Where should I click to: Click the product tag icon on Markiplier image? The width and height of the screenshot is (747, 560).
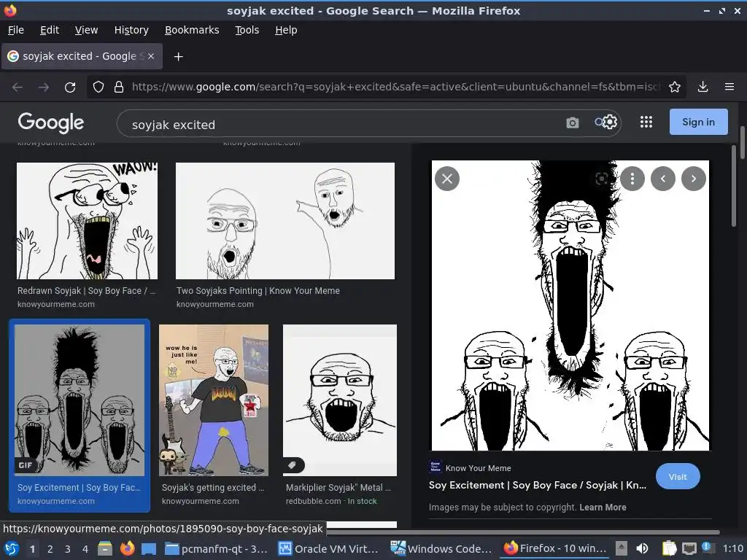(293, 464)
